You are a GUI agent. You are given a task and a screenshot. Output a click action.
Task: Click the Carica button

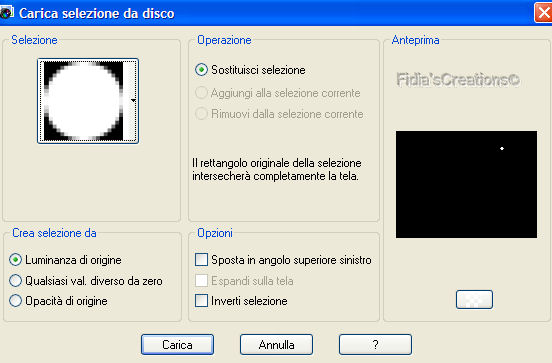177,344
